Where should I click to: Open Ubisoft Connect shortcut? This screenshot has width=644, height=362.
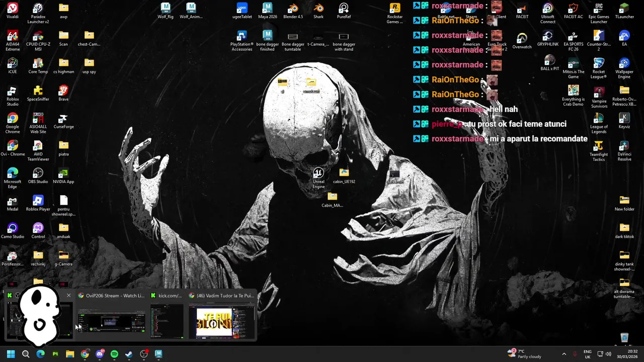point(548,14)
